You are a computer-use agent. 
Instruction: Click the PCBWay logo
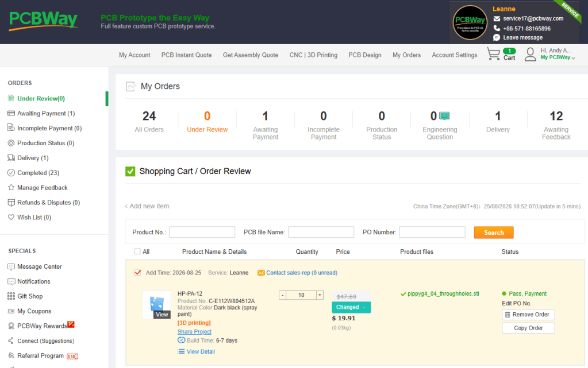(43, 21)
